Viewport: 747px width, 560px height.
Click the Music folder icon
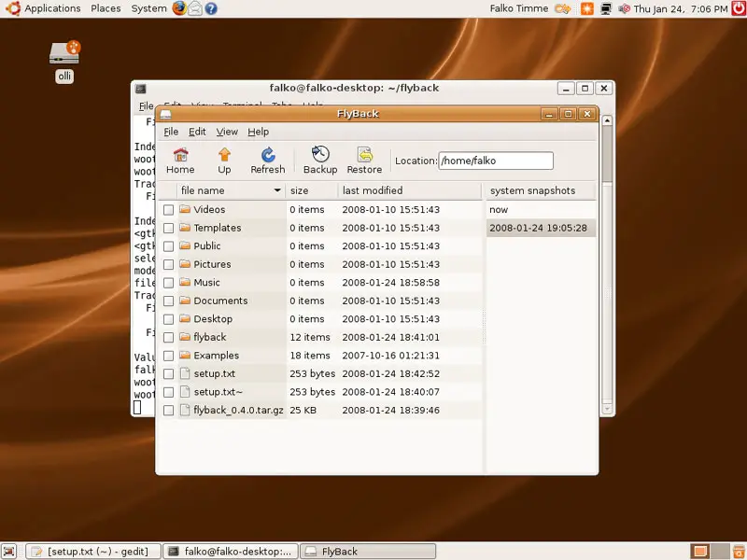pos(185,283)
